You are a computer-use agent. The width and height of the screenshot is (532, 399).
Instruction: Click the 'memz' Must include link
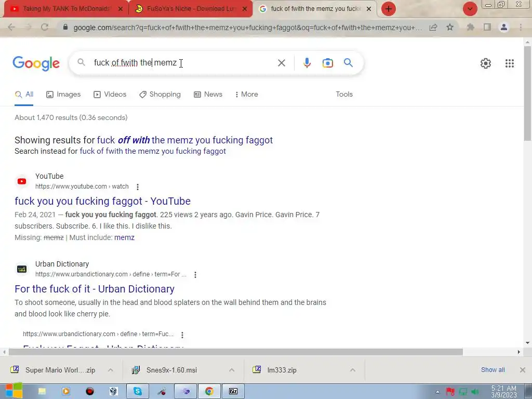point(124,237)
